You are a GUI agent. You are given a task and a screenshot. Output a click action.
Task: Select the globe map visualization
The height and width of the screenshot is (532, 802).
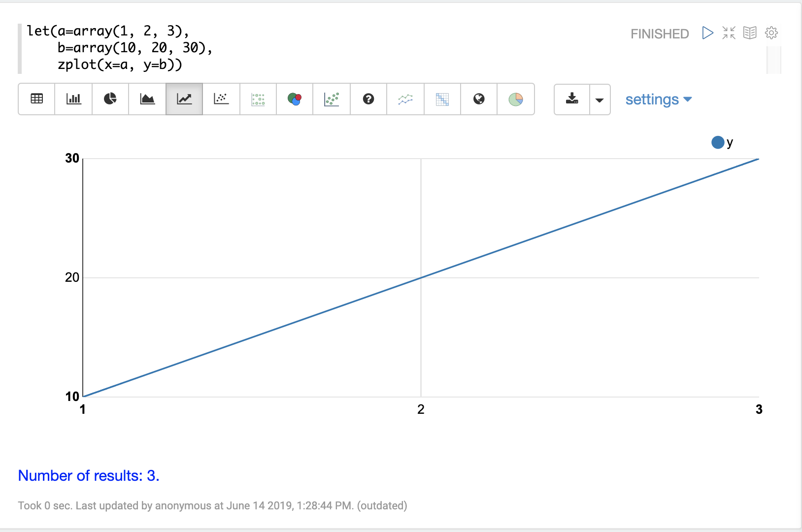pos(479,99)
